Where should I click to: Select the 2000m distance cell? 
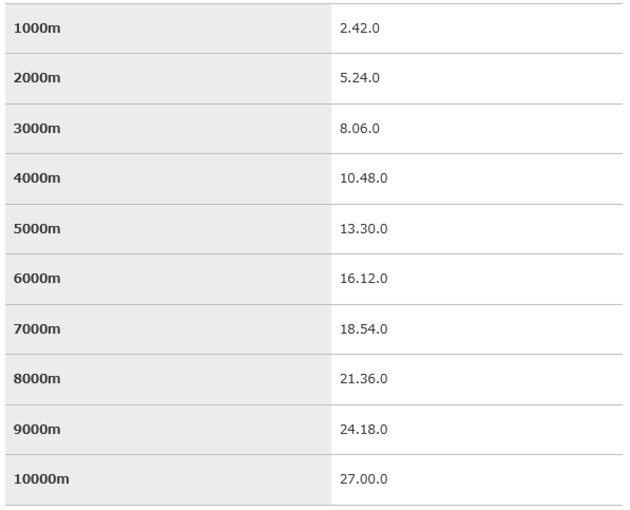pyautogui.click(x=36, y=78)
